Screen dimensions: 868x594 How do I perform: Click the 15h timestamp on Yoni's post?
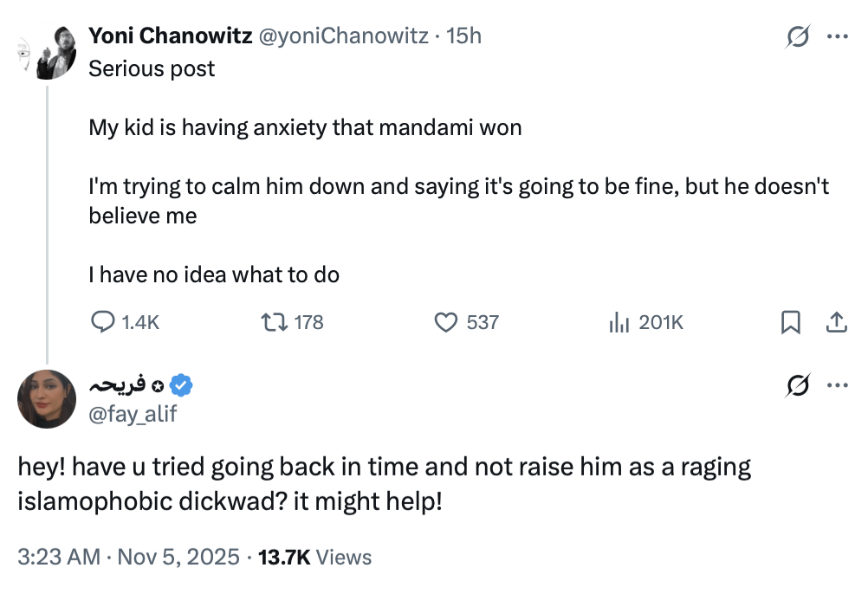tap(463, 36)
